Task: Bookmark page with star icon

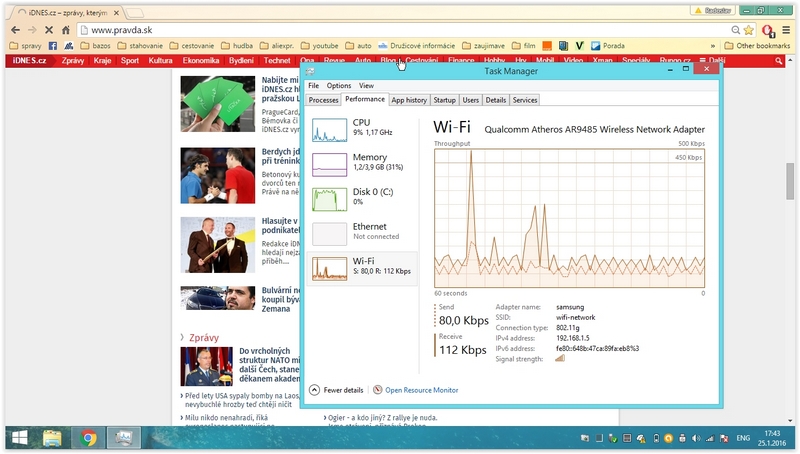Action: point(748,30)
